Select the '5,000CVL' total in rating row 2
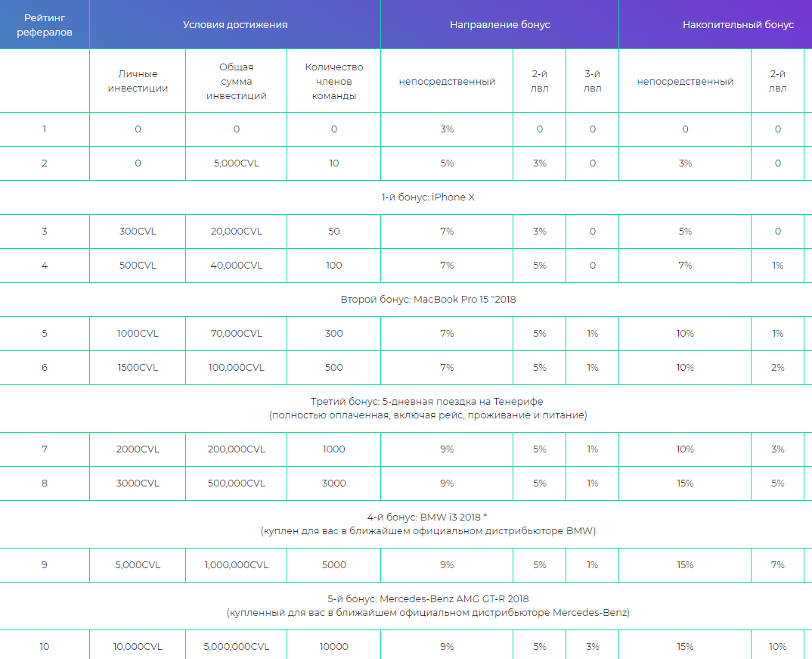 pyautogui.click(x=236, y=163)
